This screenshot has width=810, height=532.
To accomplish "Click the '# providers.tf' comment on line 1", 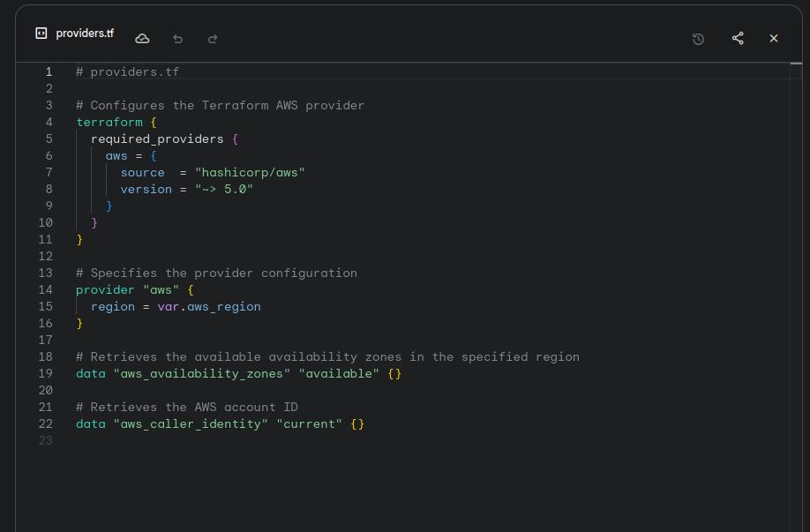I will tap(128, 71).
